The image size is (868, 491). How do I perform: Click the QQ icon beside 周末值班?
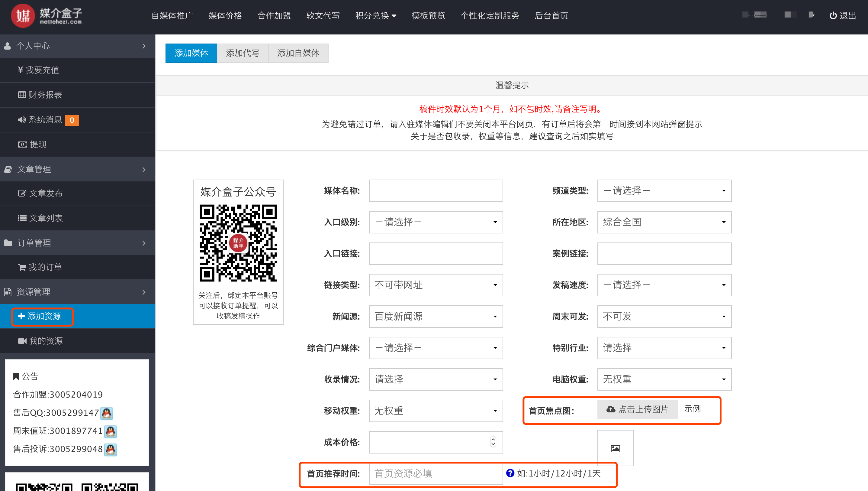[111, 431]
